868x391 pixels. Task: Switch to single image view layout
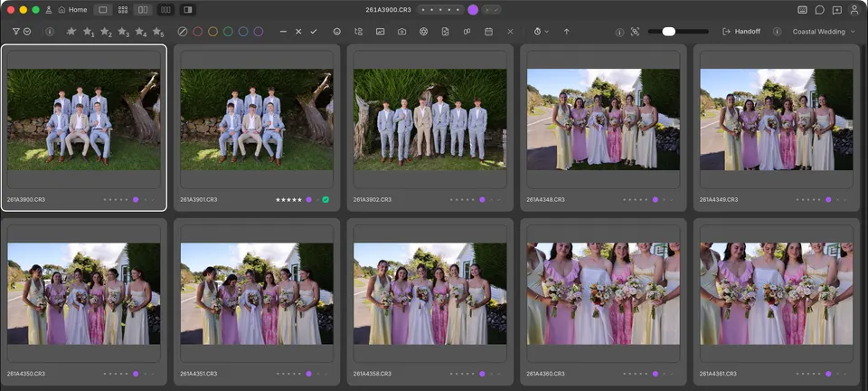click(102, 9)
